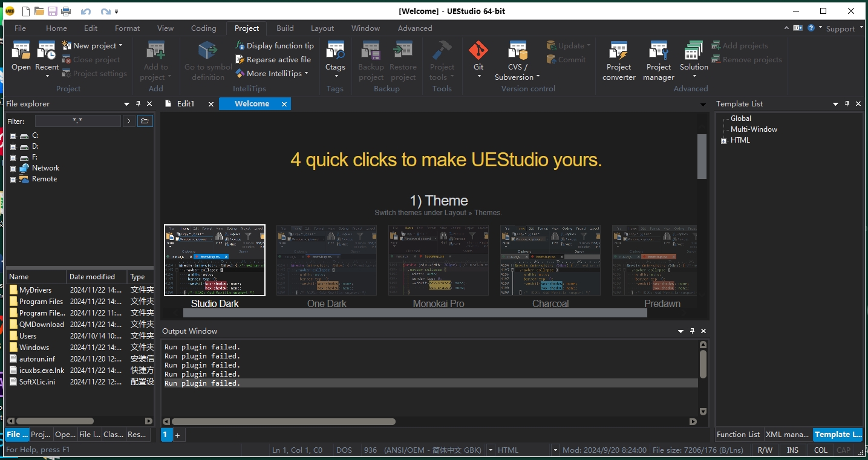Screen dimensions: 868x460
Task: Open a project with the Open icon
Action: [x=21, y=56]
